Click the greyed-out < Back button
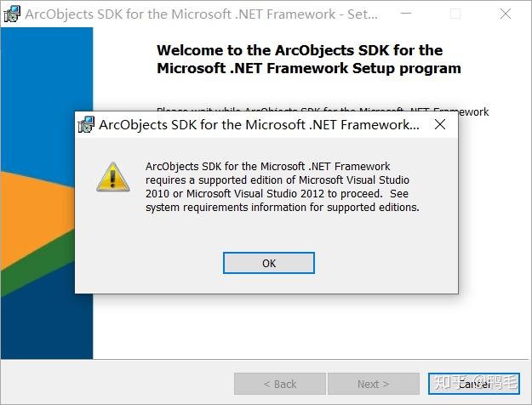532x405 pixels. (x=279, y=384)
